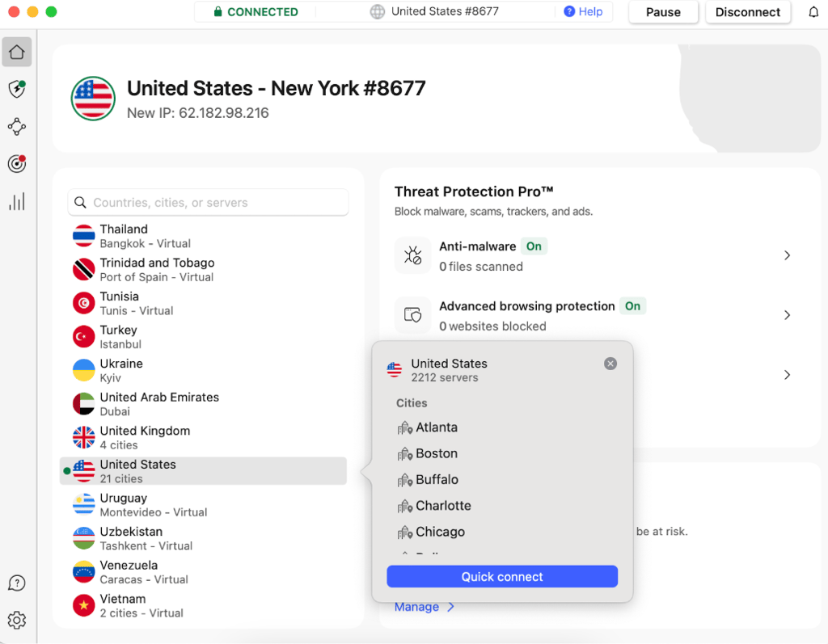Click Quick connect button
This screenshot has width=828, height=644.
(502, 576)
